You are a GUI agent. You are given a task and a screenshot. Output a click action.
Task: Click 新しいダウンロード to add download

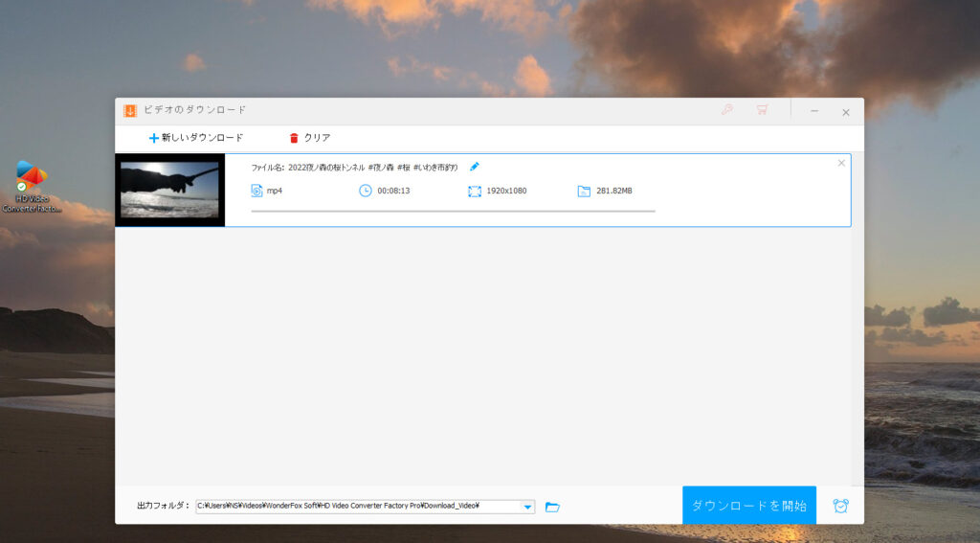click(x=196, y=138)
